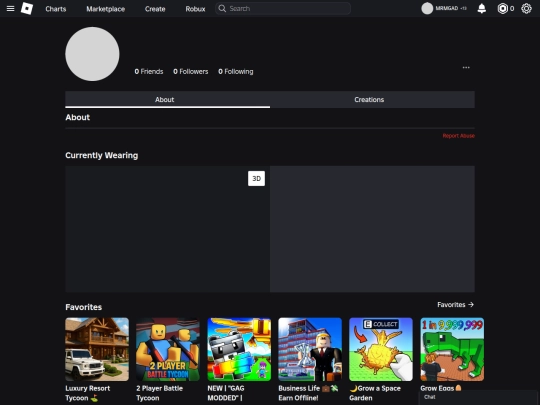Click the Roblox logo icon
The width and height of the screenshot is (540, 405).
coord(27,9)
